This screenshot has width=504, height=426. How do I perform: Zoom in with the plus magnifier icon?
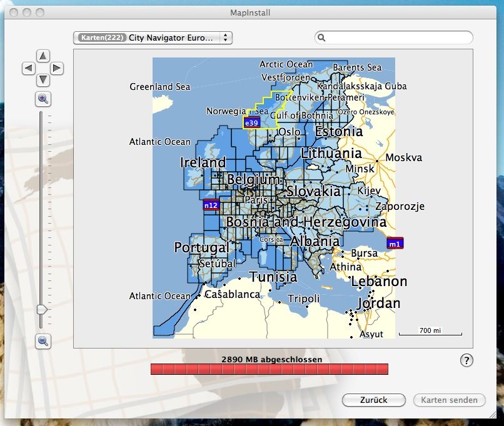pos(43,99)
